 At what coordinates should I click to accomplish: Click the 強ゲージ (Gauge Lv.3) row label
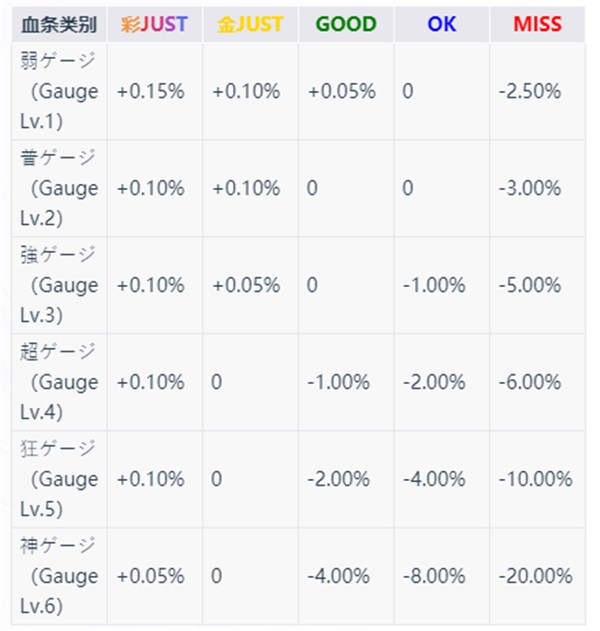(59, 285)
